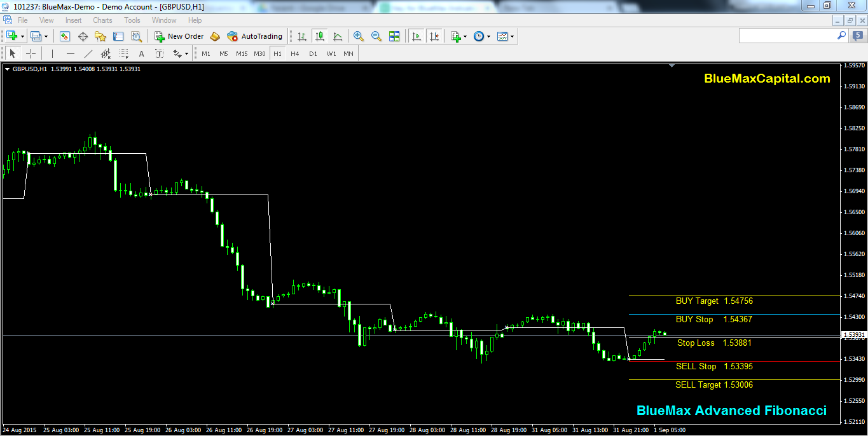Draw a vertical line tool
The width and height of the screenshot is (868, 436).
(x=52, y=53)
